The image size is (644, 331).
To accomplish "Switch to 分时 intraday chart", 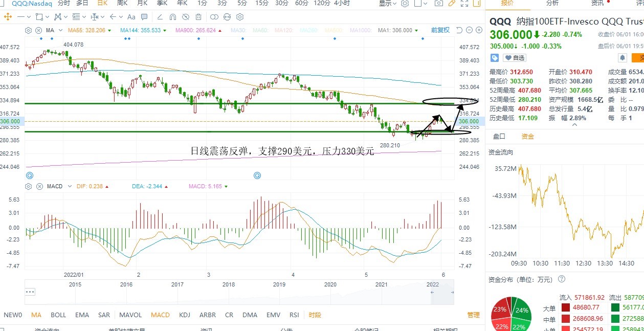I will (x=64, y=3).
